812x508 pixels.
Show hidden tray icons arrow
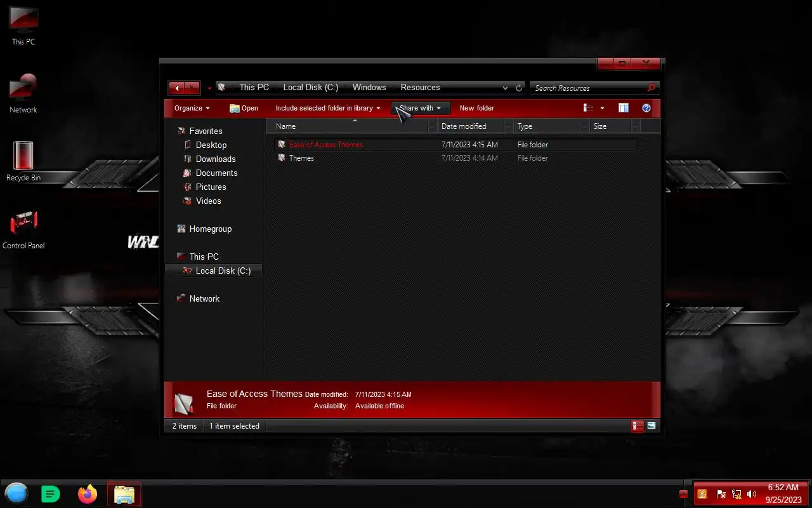683,494
